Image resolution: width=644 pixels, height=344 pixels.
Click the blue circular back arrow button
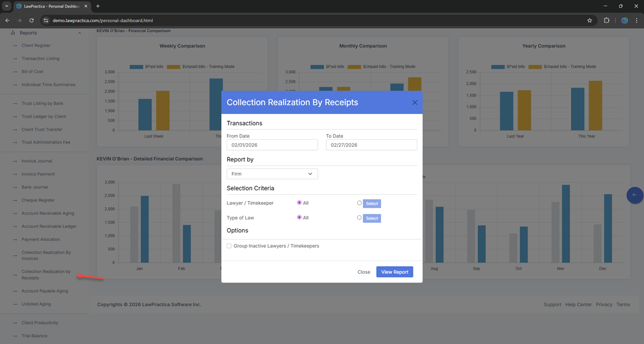635,195
